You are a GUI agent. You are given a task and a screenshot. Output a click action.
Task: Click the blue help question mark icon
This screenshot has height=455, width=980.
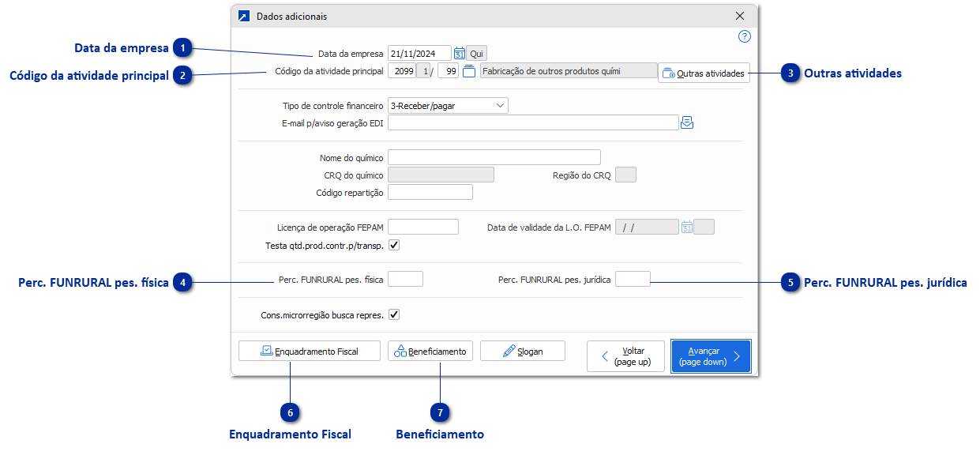[744, 36]
